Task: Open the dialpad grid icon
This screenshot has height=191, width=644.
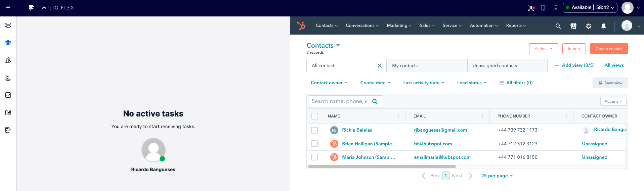Action: coord(555,8)
